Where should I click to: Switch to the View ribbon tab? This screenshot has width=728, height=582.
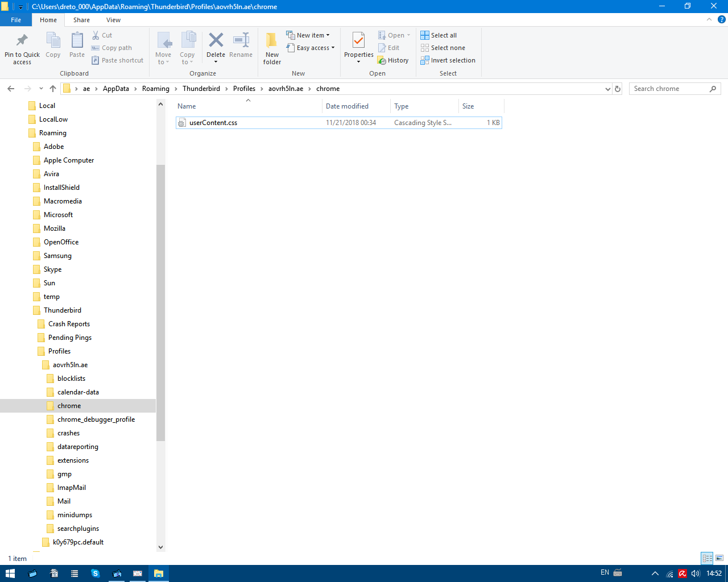113,20
